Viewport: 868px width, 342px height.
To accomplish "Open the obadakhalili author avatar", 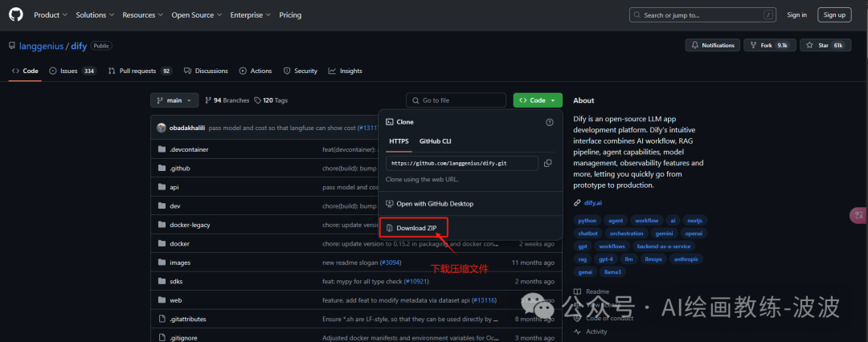I will 162,128.
